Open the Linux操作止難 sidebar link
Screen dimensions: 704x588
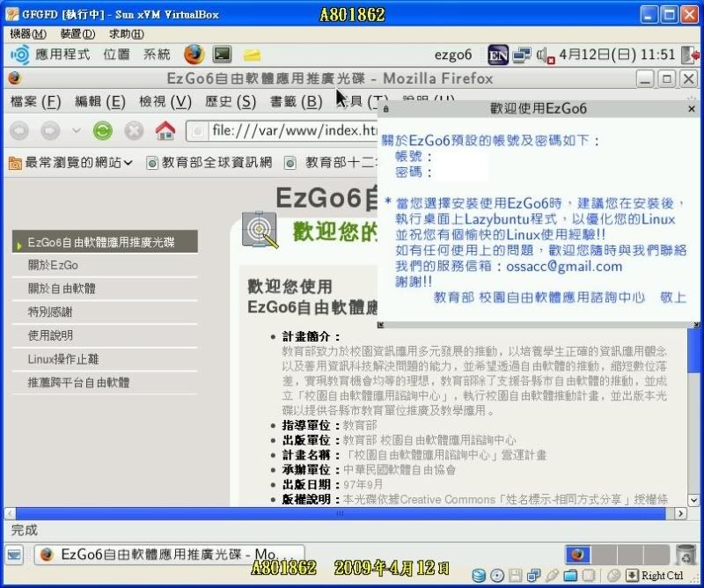(x=63, y=359)
